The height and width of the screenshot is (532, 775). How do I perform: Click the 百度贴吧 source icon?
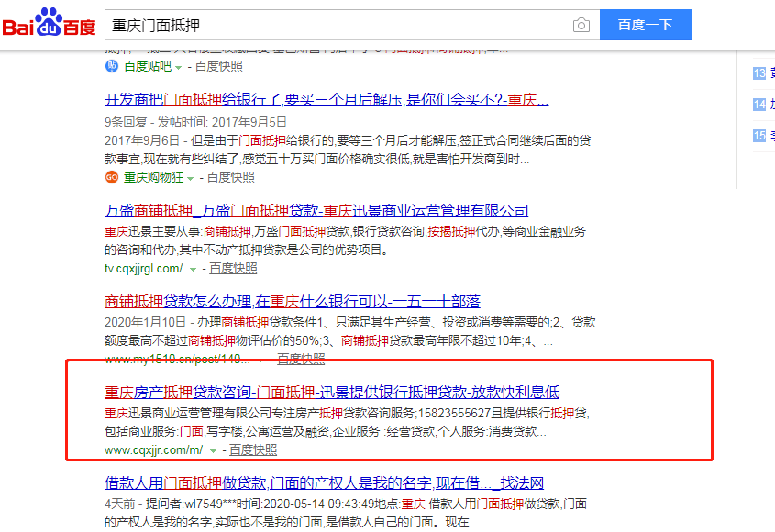[111, 66]
